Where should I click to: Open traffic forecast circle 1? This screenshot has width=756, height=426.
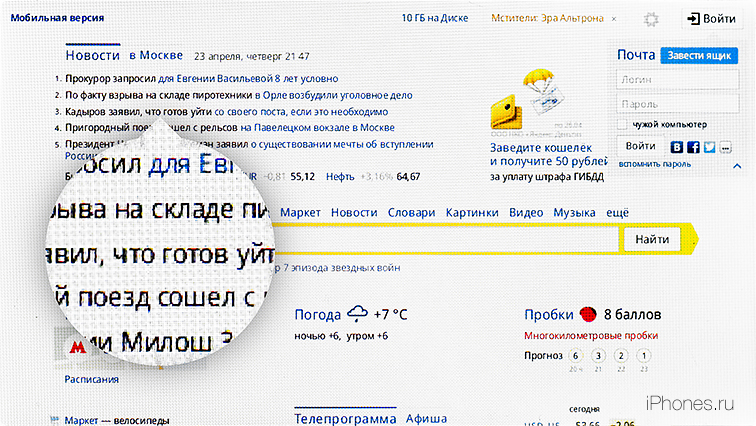point(644,356)
